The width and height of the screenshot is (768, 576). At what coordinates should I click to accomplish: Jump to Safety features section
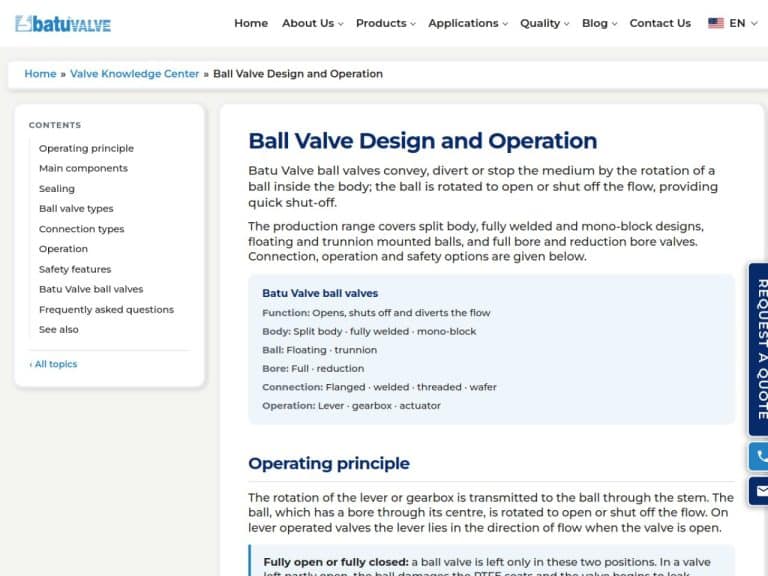[75, 269]
